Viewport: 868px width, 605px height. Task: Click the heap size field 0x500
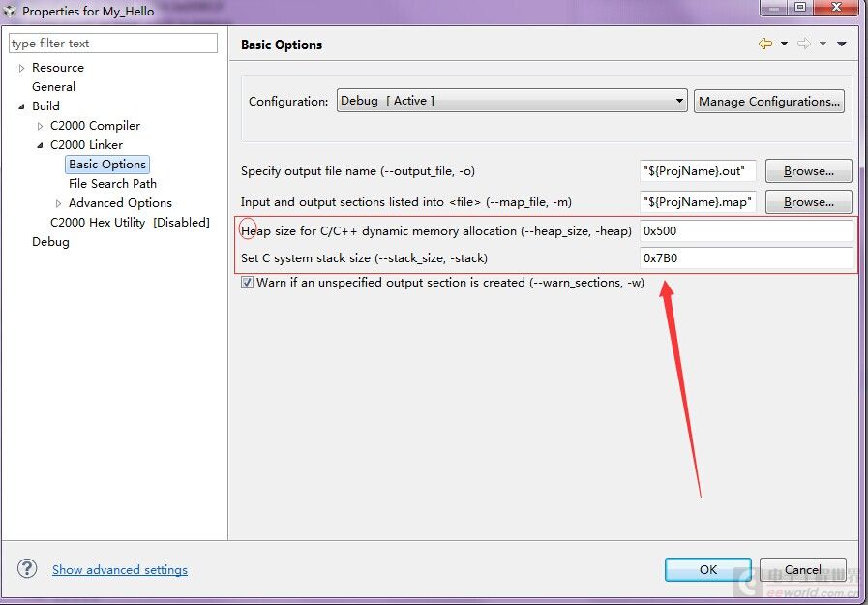(x=746, y=230)
